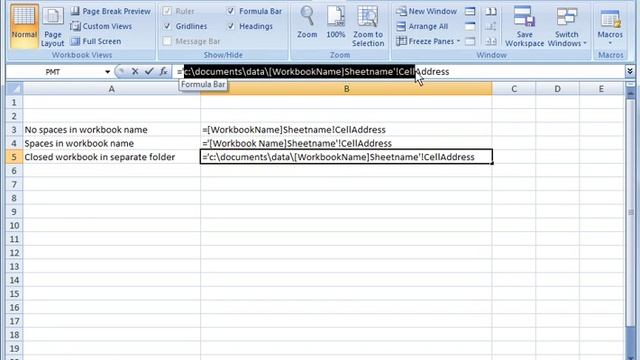Select row 10 header

coord(14,225)
